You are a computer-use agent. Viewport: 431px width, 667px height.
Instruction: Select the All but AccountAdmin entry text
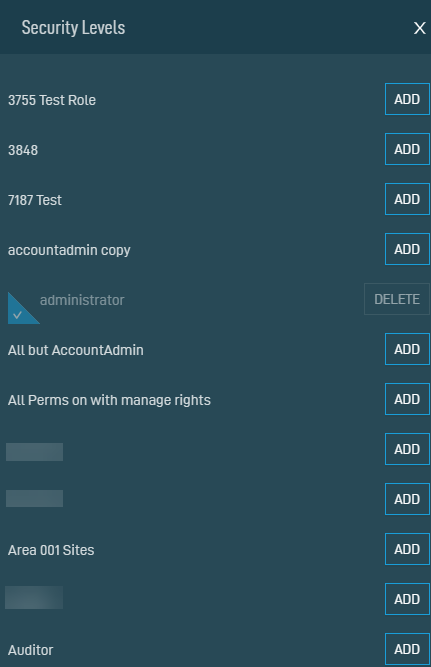click(76, 350)
